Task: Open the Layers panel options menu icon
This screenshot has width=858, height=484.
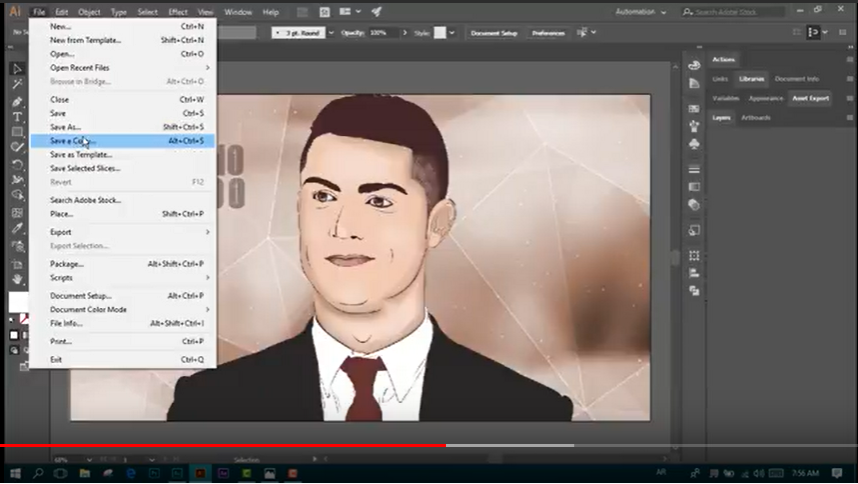Action: tap(850, 118)
